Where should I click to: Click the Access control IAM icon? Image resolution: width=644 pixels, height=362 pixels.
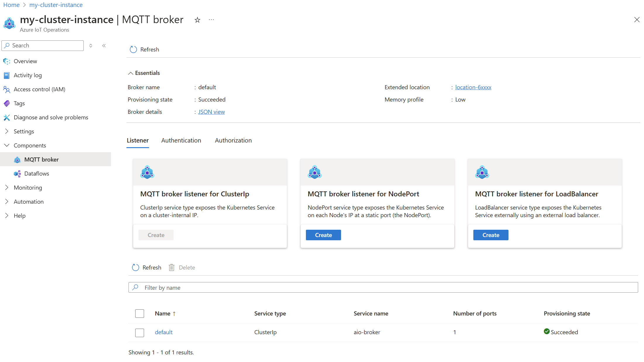7,89
